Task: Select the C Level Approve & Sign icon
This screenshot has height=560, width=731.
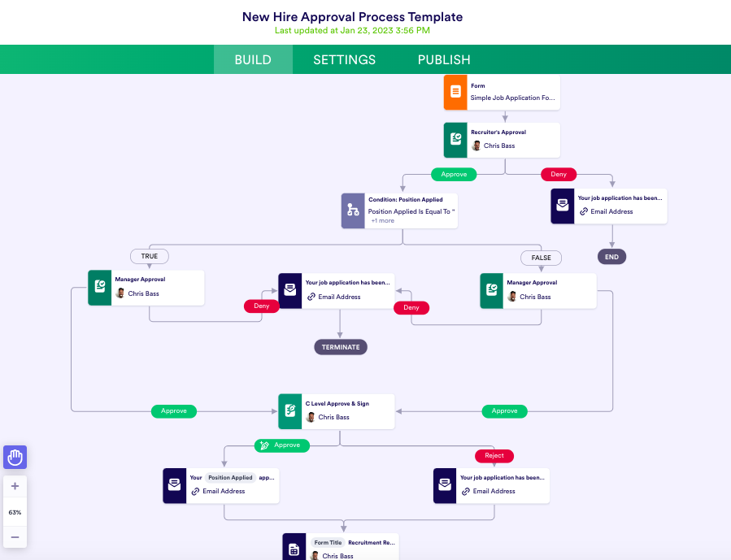Action: (x=290, y=411)
